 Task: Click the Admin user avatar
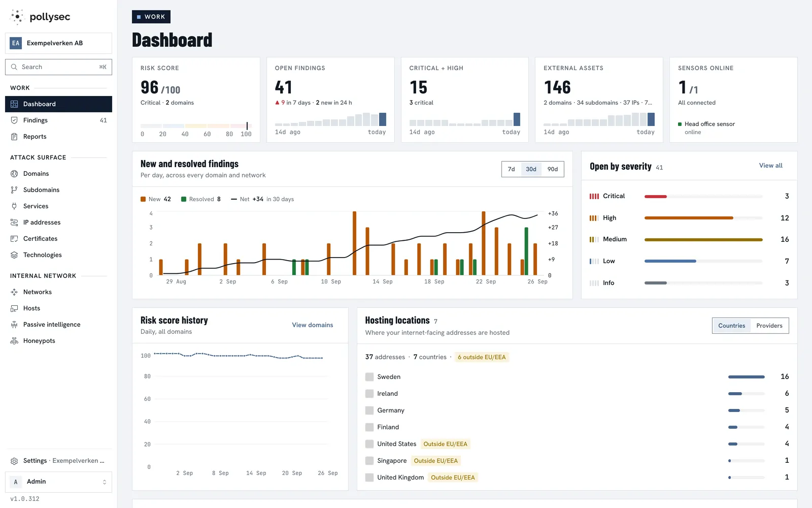(16, 482)
